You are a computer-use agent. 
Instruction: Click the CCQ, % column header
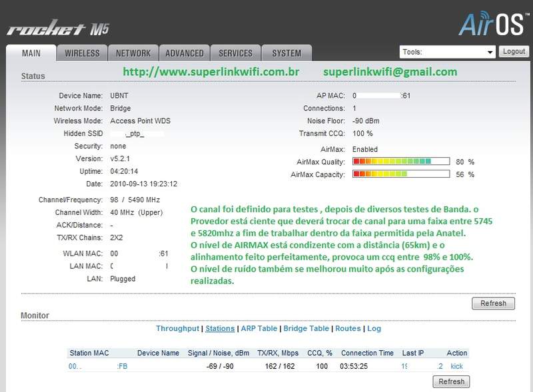point(320,353)
